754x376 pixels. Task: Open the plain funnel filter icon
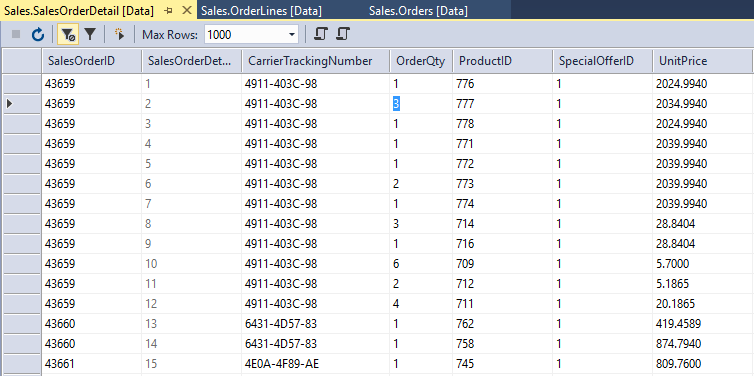(x=90, y=34)
